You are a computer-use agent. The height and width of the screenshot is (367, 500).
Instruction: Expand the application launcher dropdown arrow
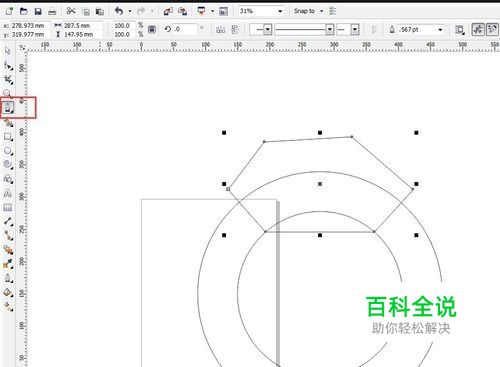212,11
